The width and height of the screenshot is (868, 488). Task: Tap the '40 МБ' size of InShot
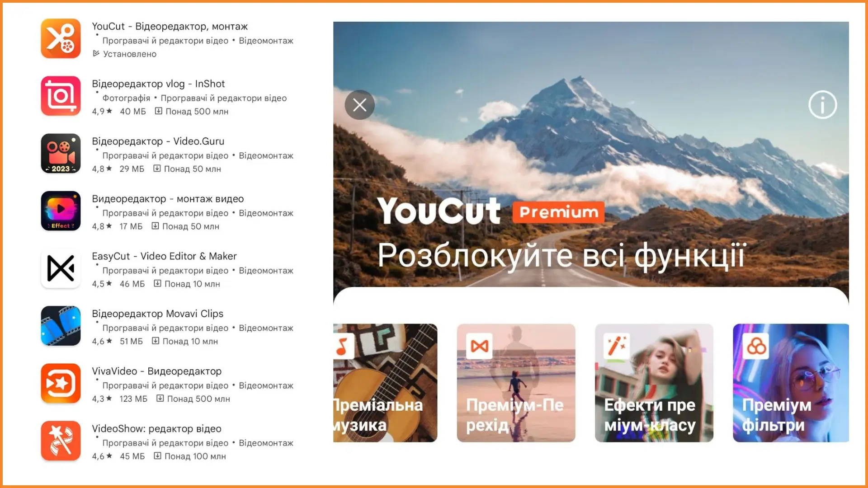pyautogui.click(x=133, y=111)
